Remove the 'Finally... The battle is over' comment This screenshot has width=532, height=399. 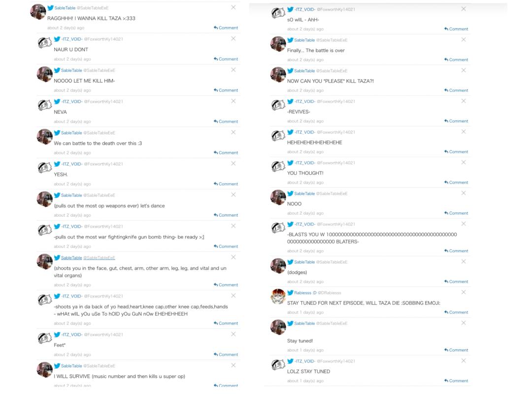point(464,39)
